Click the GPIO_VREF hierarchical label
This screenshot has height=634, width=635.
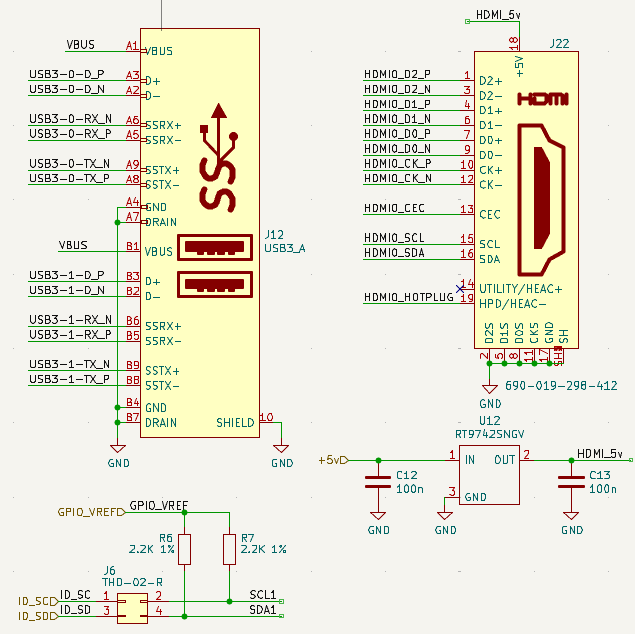coord(90,511)
